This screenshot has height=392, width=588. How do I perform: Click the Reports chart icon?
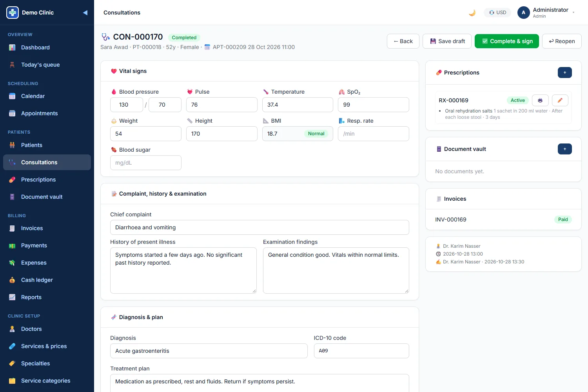click(12, 297)
